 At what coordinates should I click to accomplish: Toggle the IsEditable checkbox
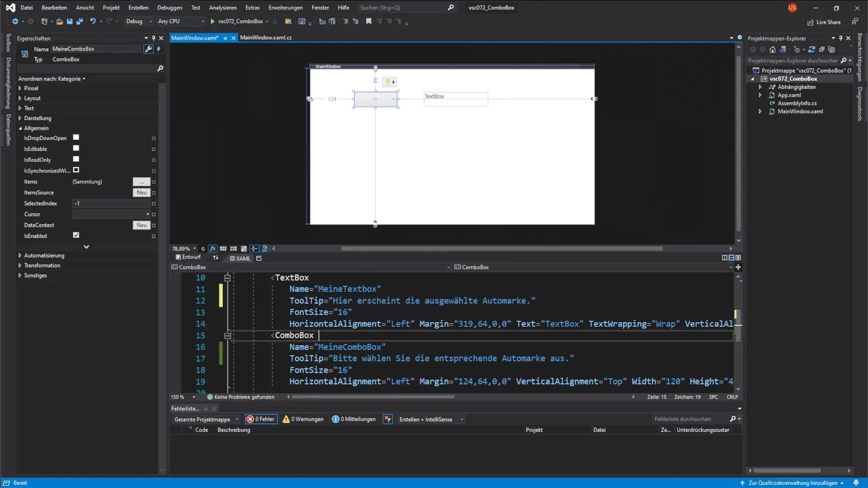tap(76, 148)
